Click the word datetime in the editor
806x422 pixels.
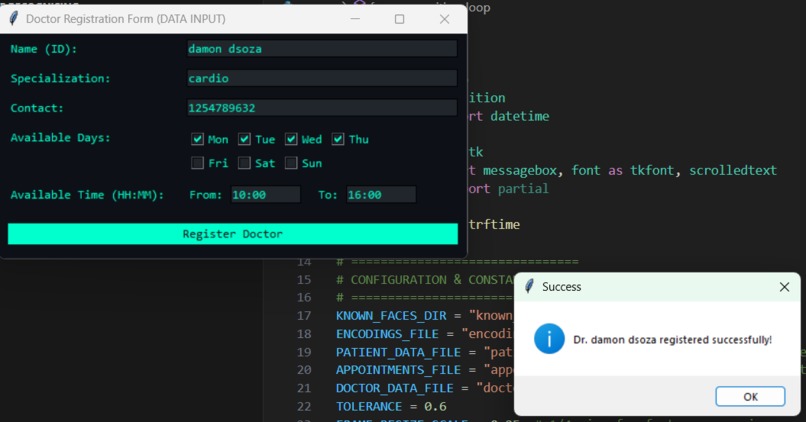pos(519,116)
